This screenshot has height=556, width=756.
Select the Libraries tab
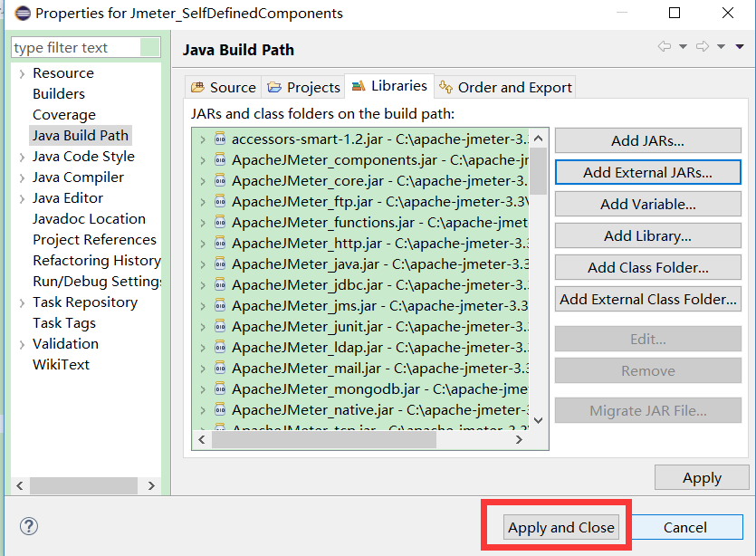click(389, 86)
